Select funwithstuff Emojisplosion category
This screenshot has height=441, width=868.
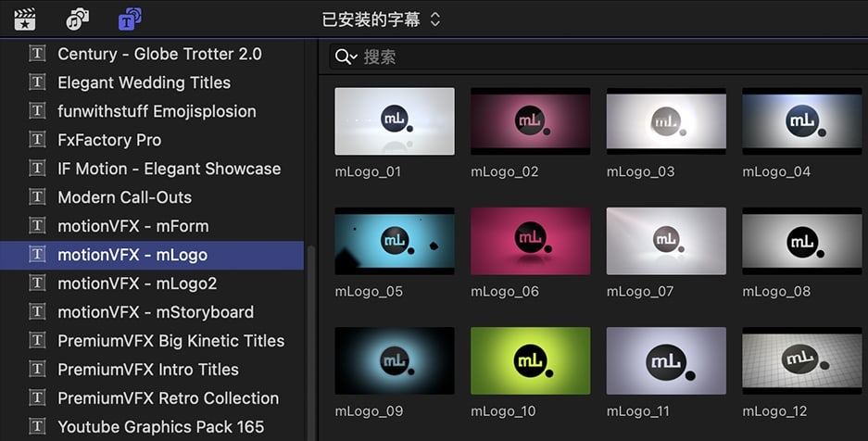point(152,111)
